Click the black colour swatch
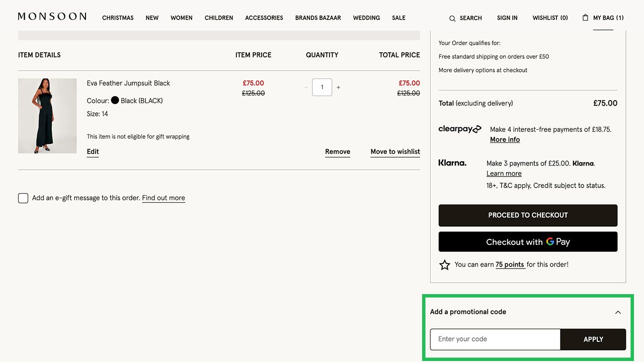644x362 pixels. [115, 100]
